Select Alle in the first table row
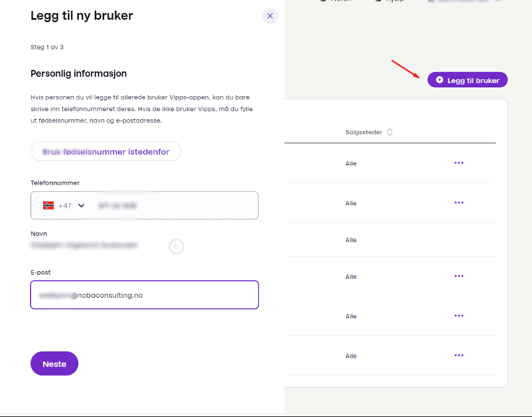The width and height of the screenshot is (532, 417). click(x=351, y=164)
